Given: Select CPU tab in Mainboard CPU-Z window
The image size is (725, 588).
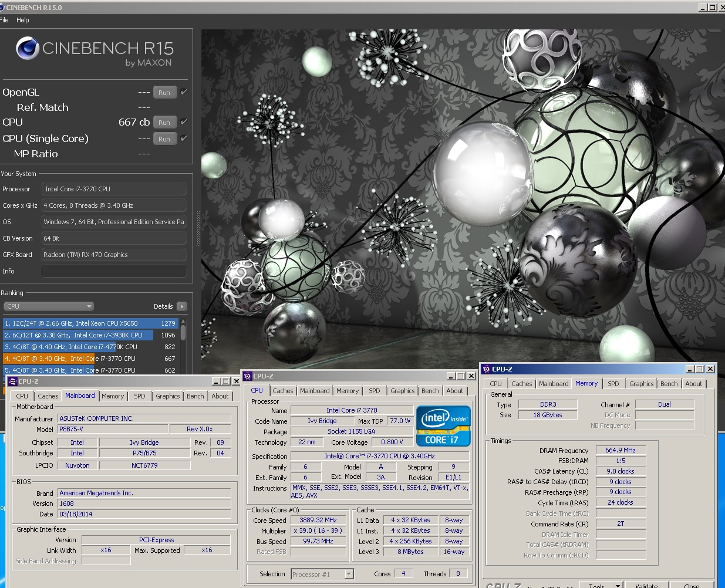Looking at the screenshot, I should click(x=22, y=396).
